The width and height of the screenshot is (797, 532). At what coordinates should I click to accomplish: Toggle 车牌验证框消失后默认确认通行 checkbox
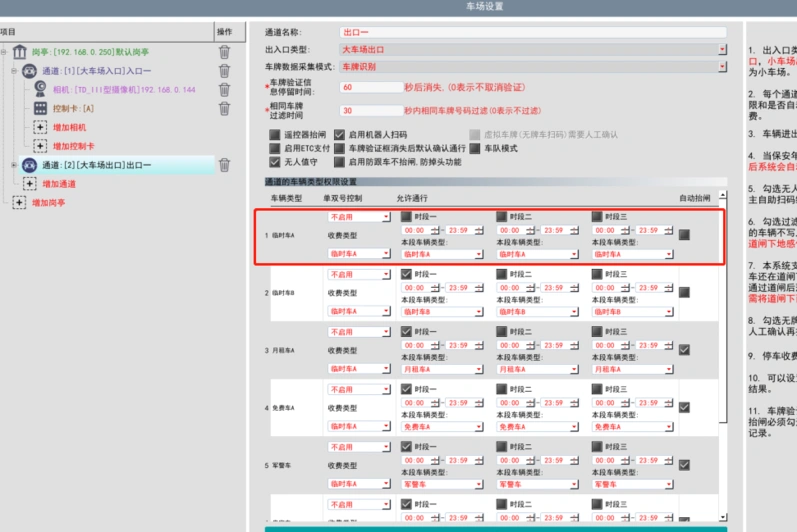pyautogui.click(x=339, y=148)
